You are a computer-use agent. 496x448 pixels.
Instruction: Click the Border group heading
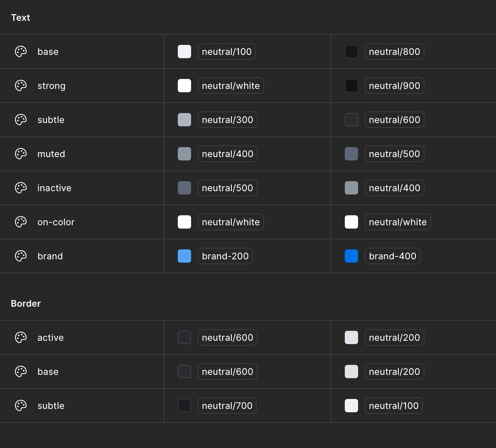(x=26, y=303)
